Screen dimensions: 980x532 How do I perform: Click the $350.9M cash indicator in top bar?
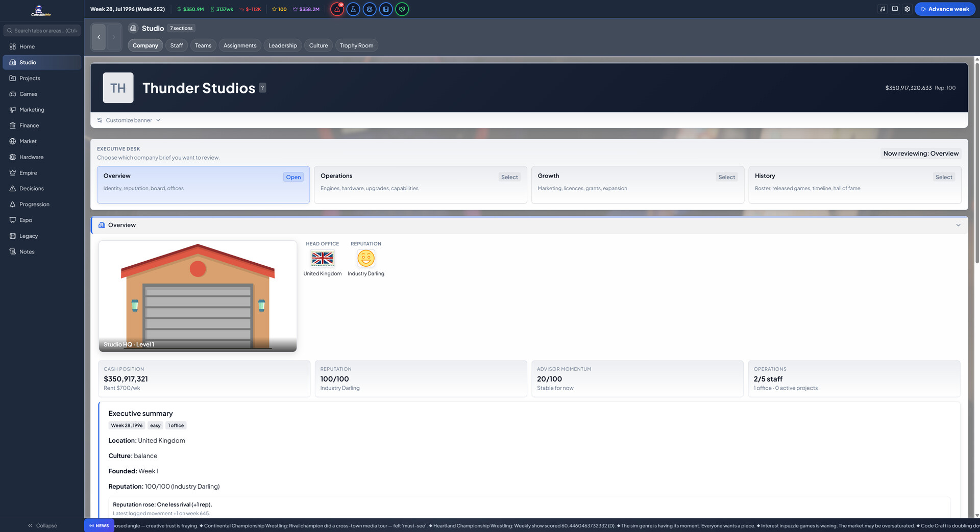[190, 9]
